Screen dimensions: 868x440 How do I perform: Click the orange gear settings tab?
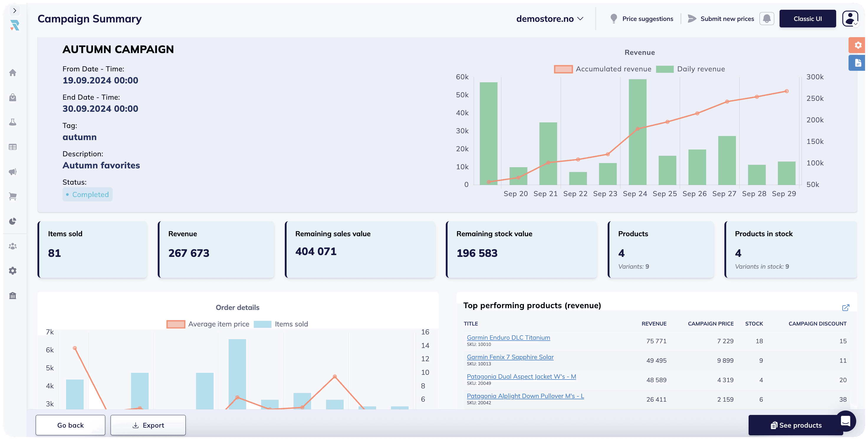point(858,45)
